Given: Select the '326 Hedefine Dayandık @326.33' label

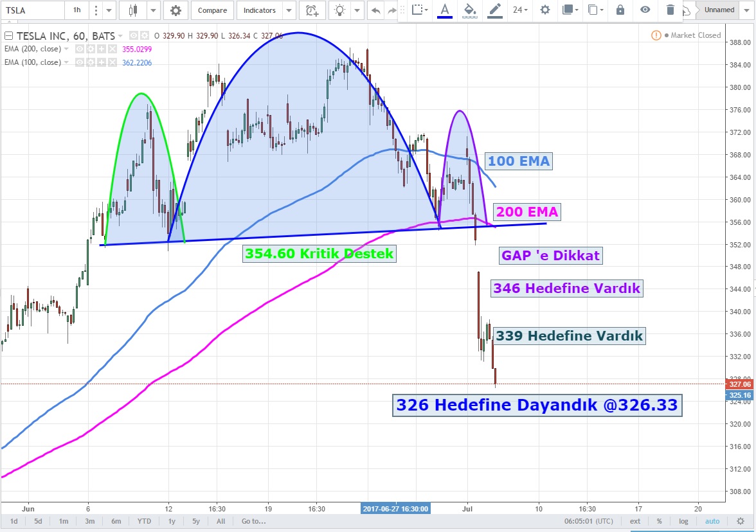Looking at the screenshot, I should click(x=537, y=405).
